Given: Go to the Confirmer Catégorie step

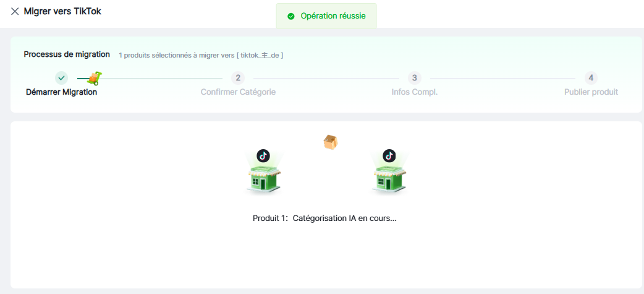Looking at the screenshot, I should pos(238,92).
